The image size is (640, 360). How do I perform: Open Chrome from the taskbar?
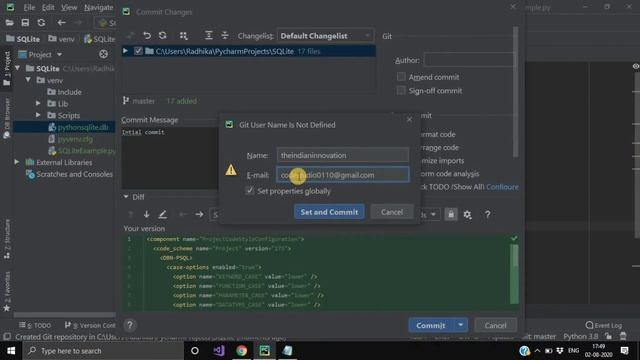point(241,351)
